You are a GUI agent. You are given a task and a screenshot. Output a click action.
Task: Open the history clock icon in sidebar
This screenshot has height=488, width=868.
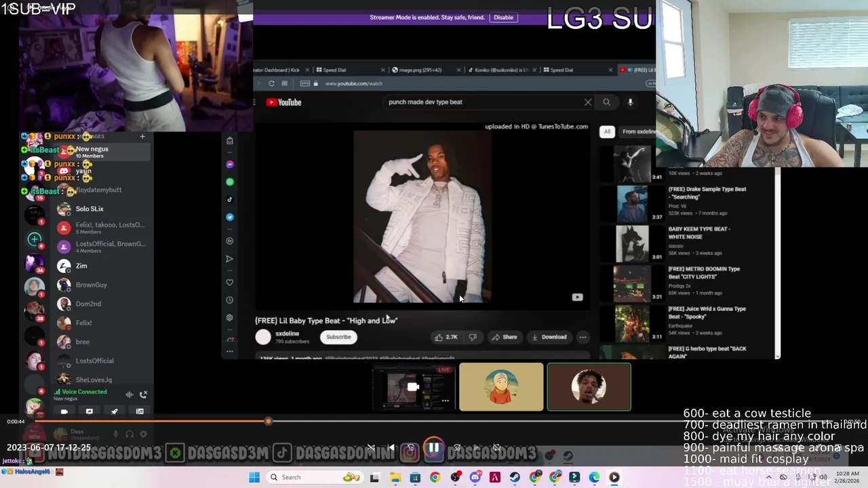(230, 300)
